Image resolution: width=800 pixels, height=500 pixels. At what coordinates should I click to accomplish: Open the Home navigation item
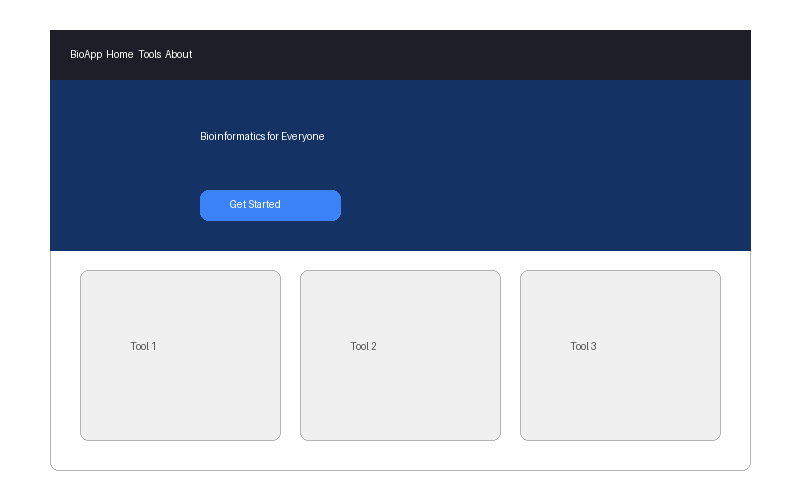click(120, 55)
